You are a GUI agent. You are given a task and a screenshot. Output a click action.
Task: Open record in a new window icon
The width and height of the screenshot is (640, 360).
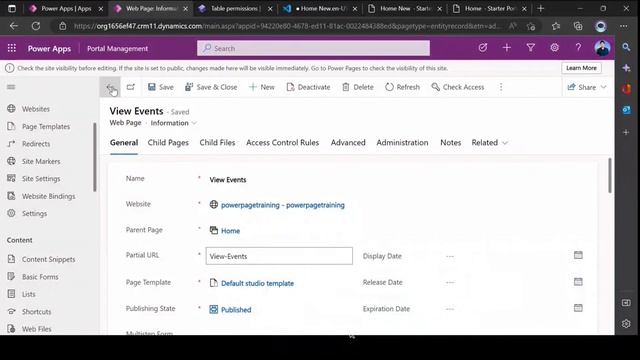click(131, 87)
